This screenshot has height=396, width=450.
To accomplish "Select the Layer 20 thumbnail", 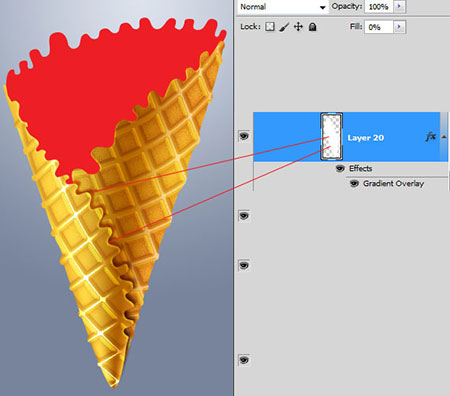I will click(x=332, y=136).
